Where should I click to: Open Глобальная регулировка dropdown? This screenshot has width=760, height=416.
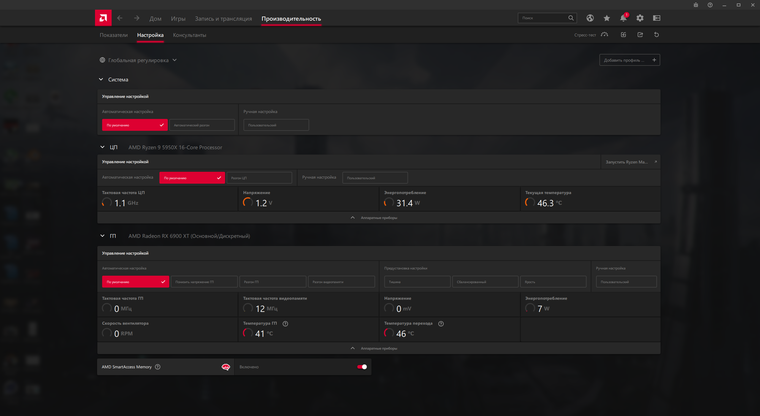click(x=138, y=60)
